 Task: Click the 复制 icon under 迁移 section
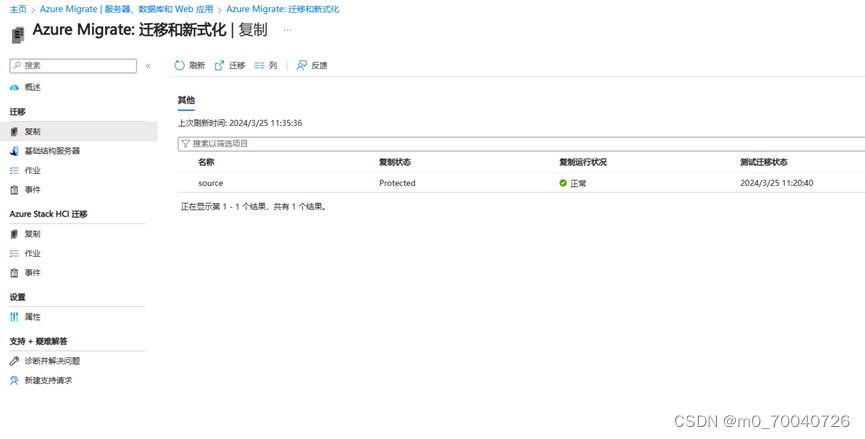[14, 132]
